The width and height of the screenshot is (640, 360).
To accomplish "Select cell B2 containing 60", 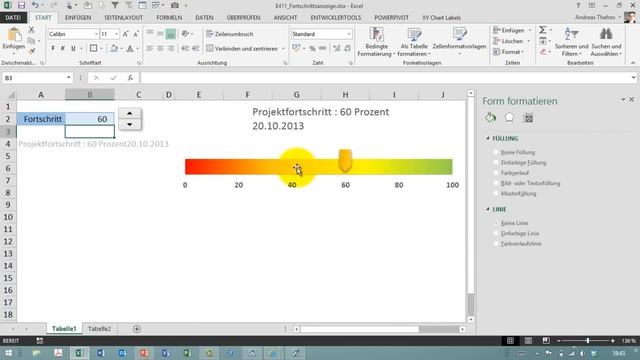I will pyautogui.click(x=90, y=119).
